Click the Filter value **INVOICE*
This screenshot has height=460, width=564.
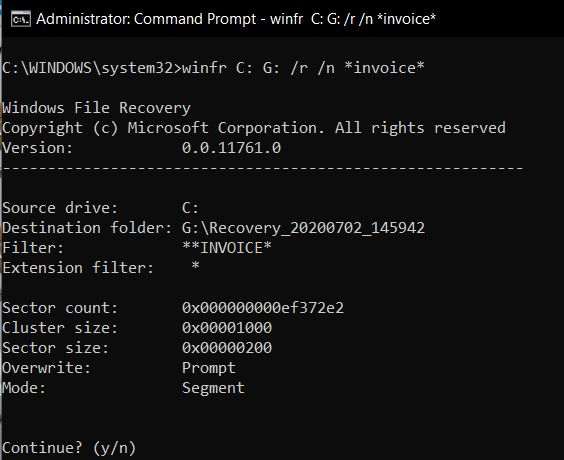(x=227, y=248)
